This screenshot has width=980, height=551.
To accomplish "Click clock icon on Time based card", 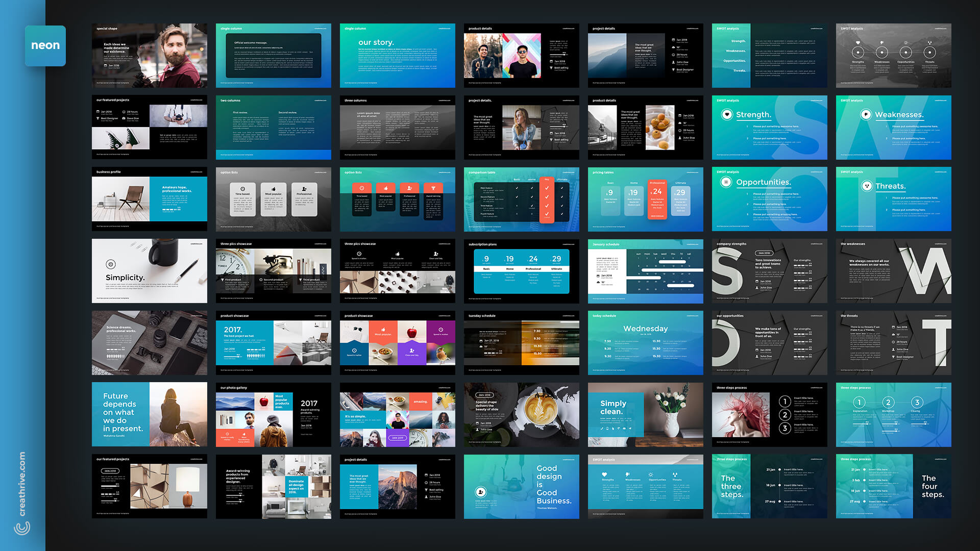I will 242,189.
